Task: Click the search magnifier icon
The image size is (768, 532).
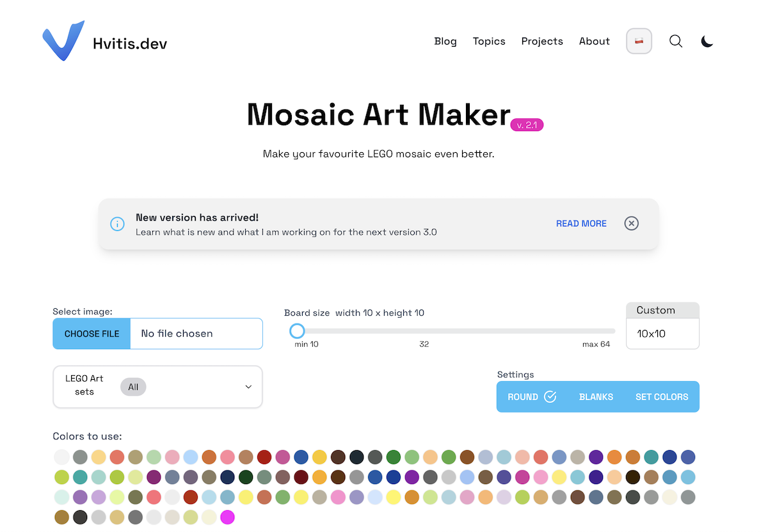Action: click(x=676, y=41)
